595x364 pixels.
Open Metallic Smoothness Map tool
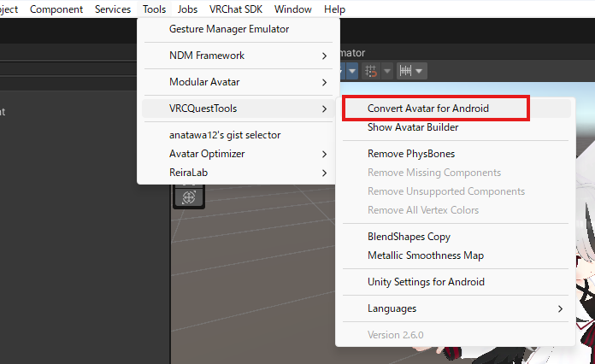tap(456, 255)
